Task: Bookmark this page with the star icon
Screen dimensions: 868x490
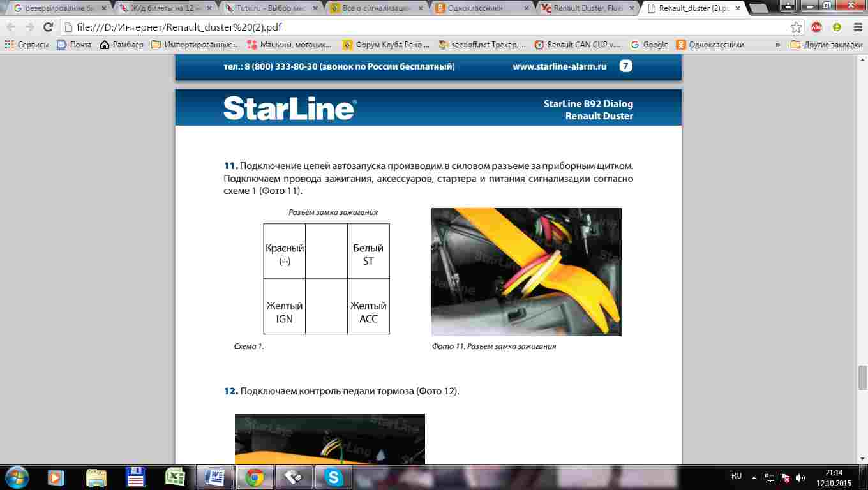Action: (x=796, y=27)
